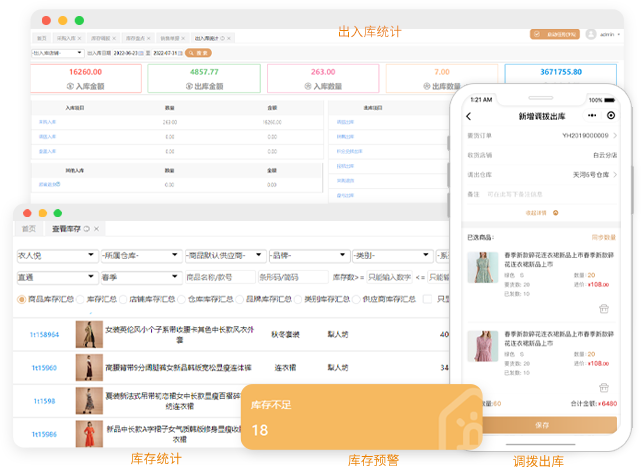Screen dimensions: 641x467
Task: Close the 查看库存 tab
Action: [x=98, y=229]
